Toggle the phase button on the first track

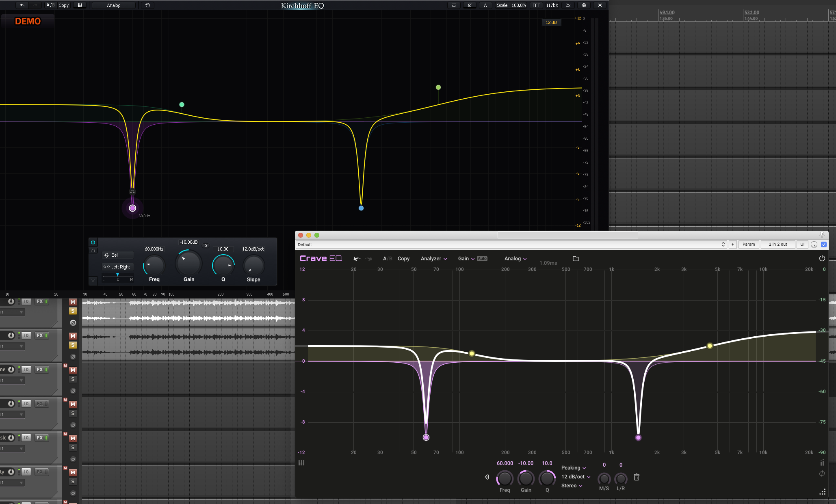(x=73, y=323)
